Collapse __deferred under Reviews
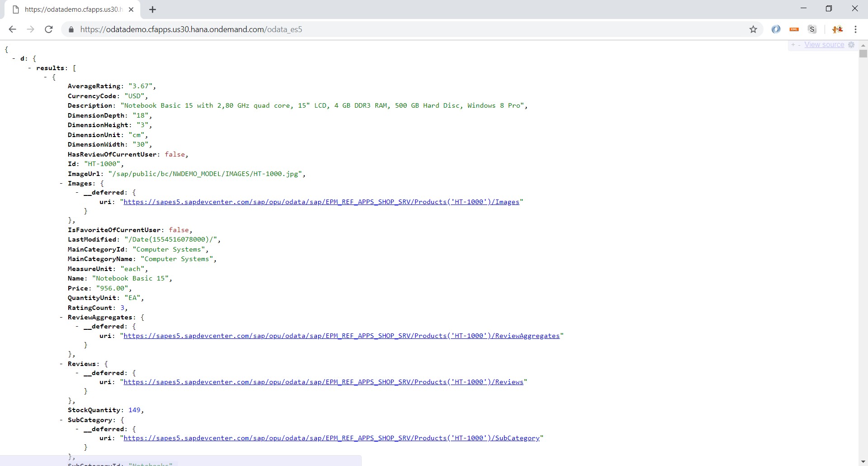This screenshot has width=868, height=466. coord(77,373)
